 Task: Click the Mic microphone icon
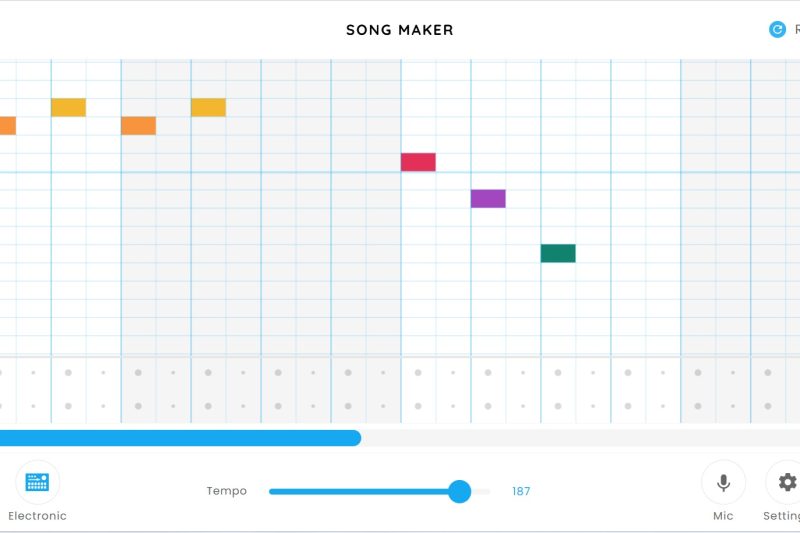click(x=723, y=482)
